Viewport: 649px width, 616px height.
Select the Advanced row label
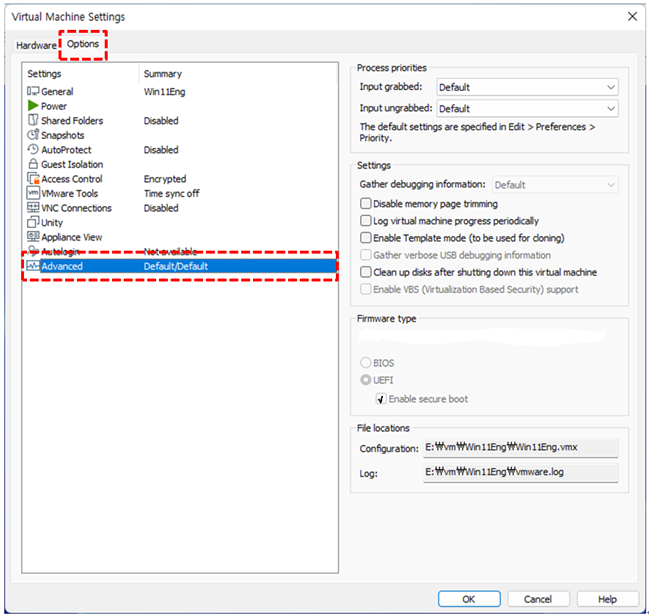pyautogui.click(x=62, y=266)
